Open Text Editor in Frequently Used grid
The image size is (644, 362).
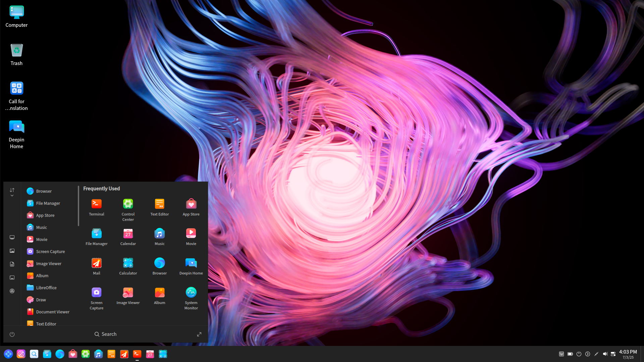tap(160, 207)
